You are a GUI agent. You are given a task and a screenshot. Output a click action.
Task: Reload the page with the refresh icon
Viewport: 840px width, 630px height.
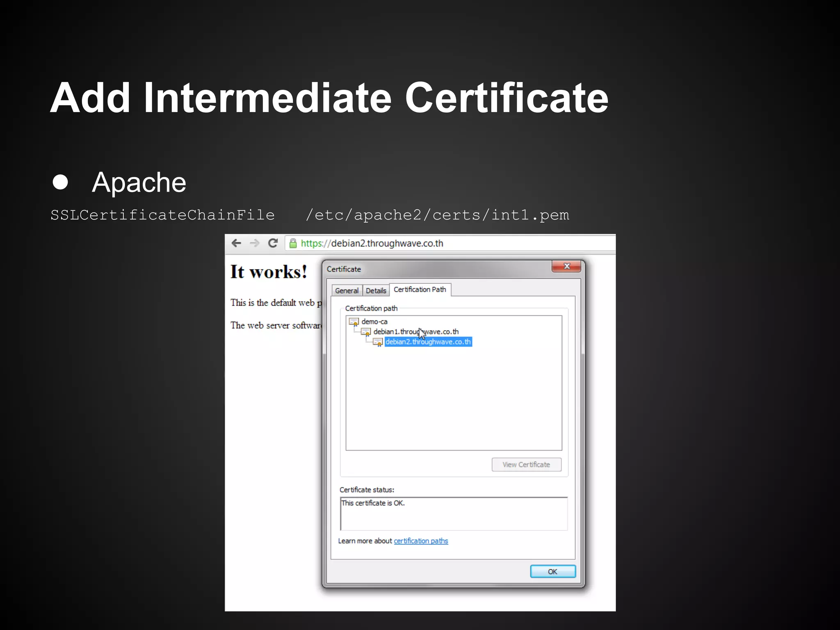273,243
